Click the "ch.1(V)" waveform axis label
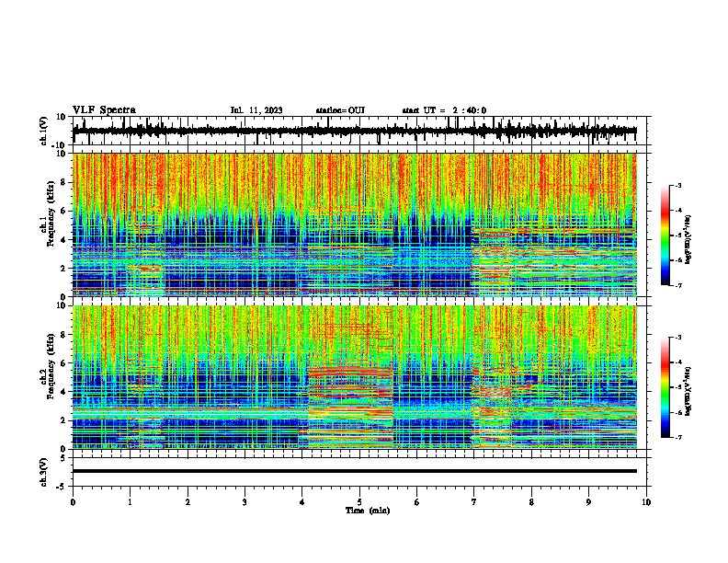The height and width of the screenshot is (563, 728). (x=44, y=131)
